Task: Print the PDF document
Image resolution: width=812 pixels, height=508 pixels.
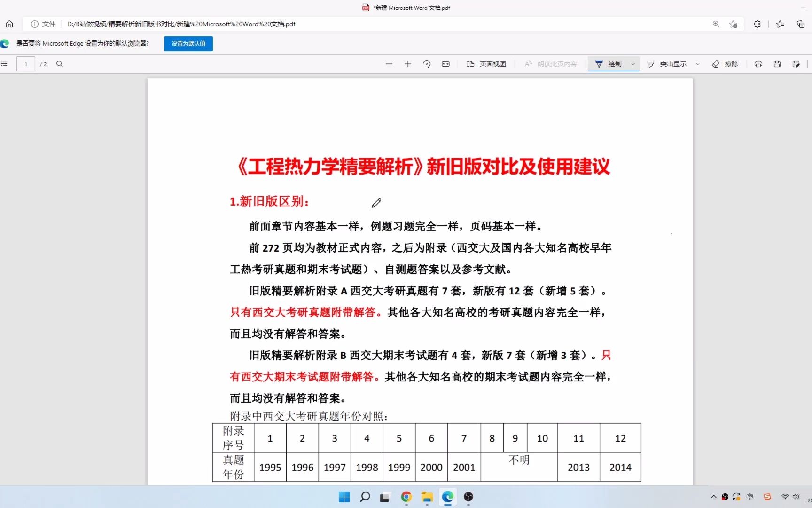Action: point(758,64)
